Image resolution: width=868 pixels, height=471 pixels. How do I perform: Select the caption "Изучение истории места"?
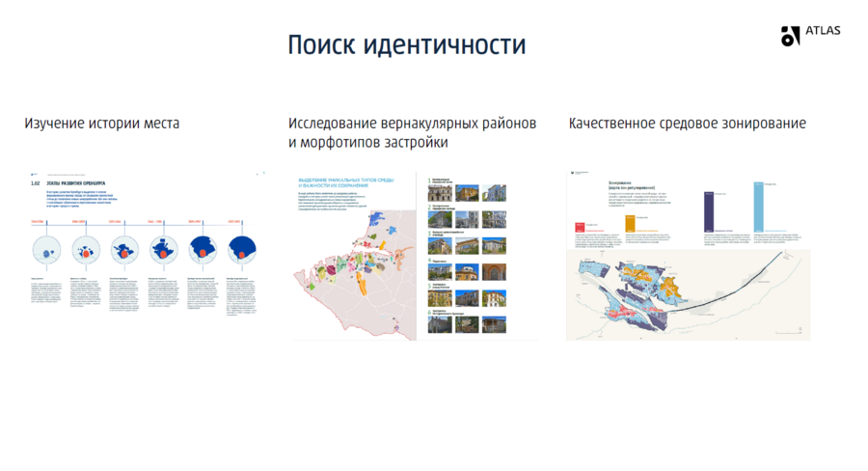102,123
